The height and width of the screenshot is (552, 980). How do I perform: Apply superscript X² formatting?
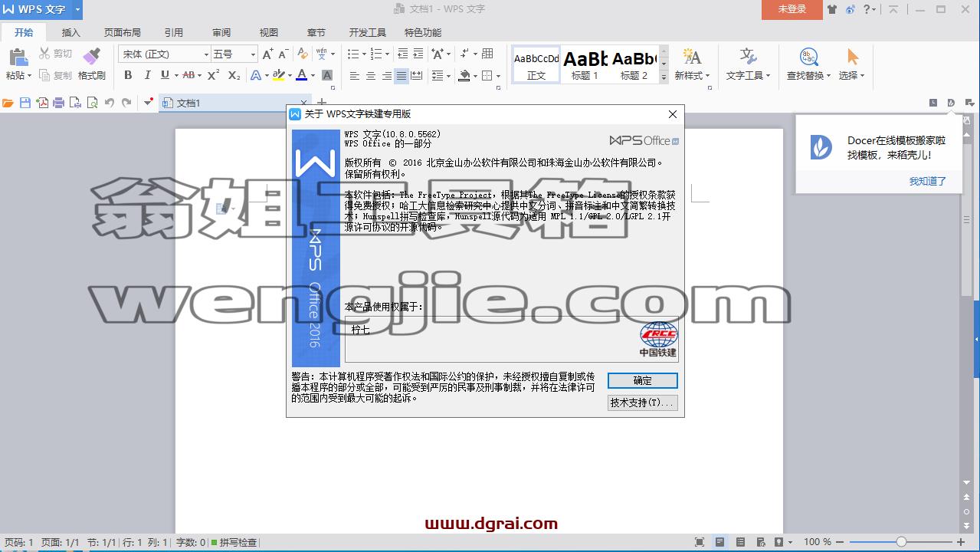[x=214, y=75]
